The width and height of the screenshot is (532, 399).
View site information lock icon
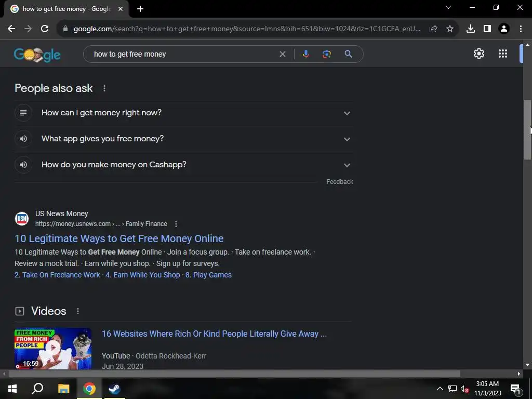pos(65,29)
